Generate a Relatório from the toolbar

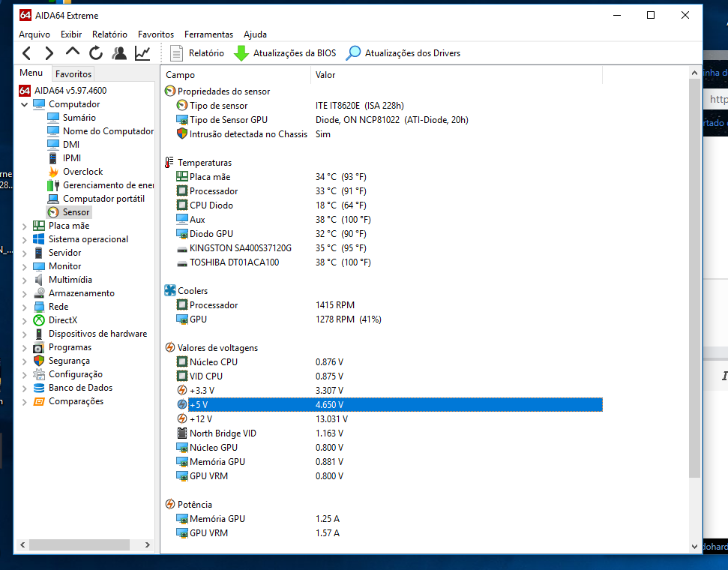coord(197,53)
